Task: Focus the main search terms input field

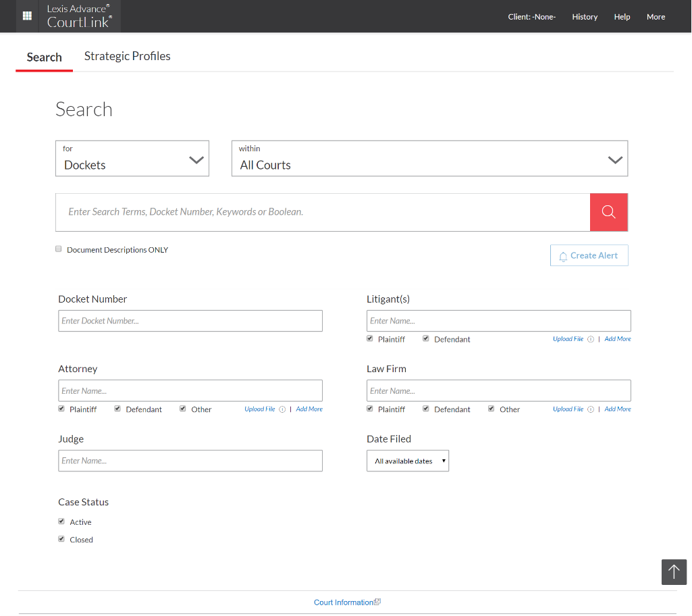Action: coord(323,212)
